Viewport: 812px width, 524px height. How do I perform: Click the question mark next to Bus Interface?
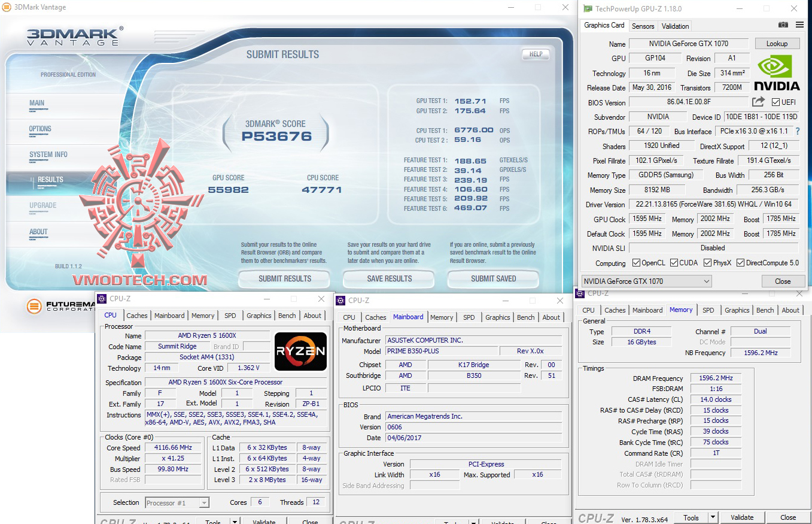(x=798, y=131)
